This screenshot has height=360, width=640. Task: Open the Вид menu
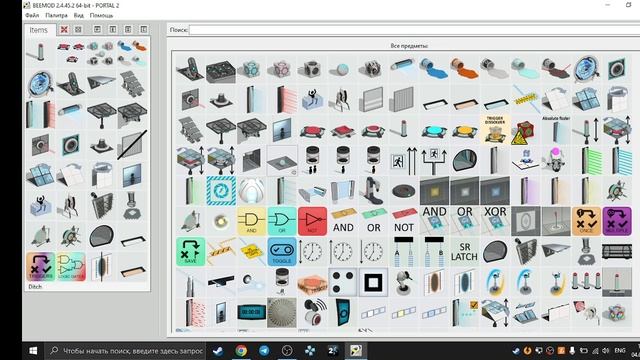79,16
